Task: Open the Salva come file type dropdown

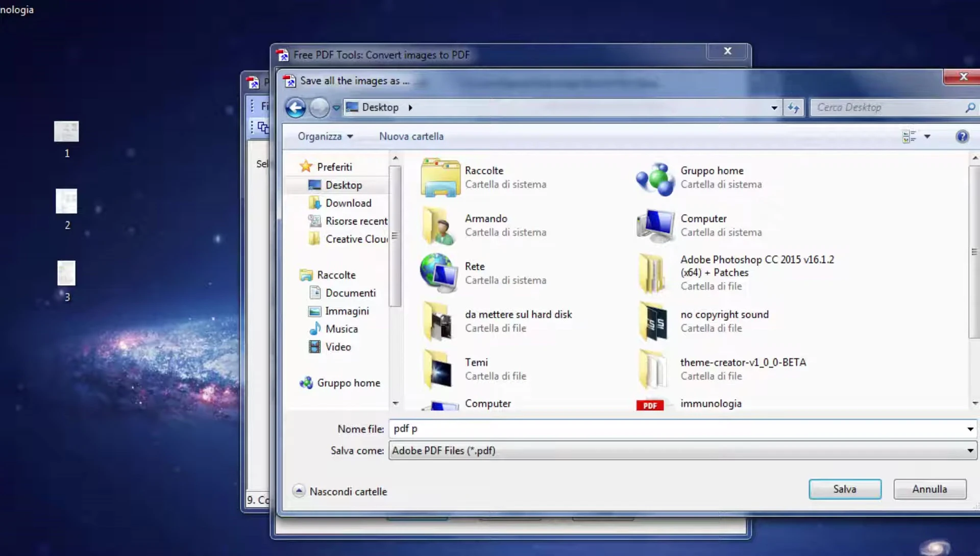Action: coord(682,451)
